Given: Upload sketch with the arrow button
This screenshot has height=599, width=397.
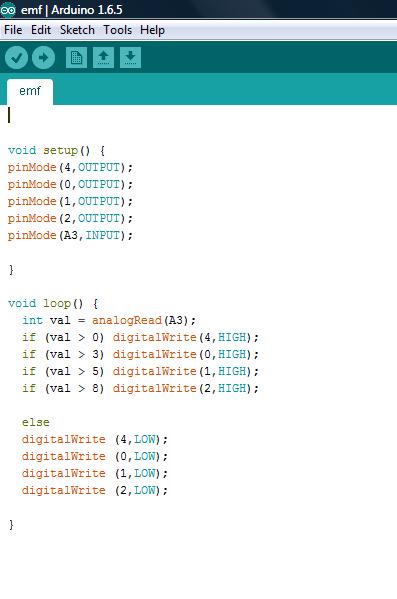Looking at the screenshot, I should pos(43,58).
